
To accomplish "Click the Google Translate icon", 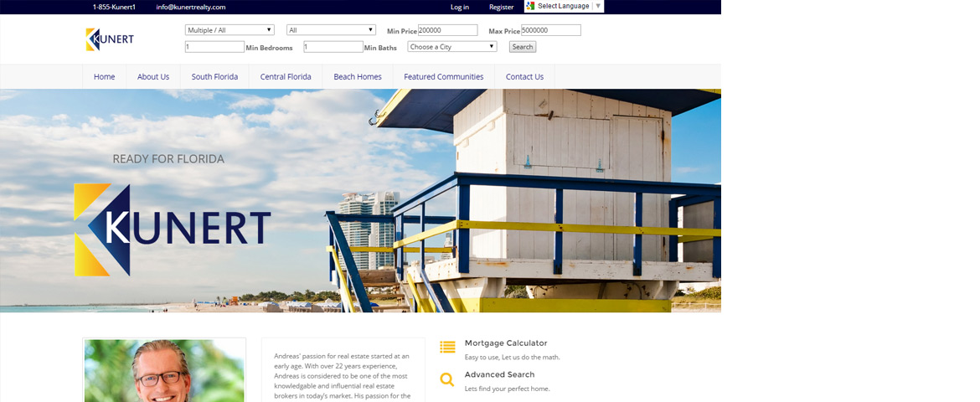I will tap(530, 6).
